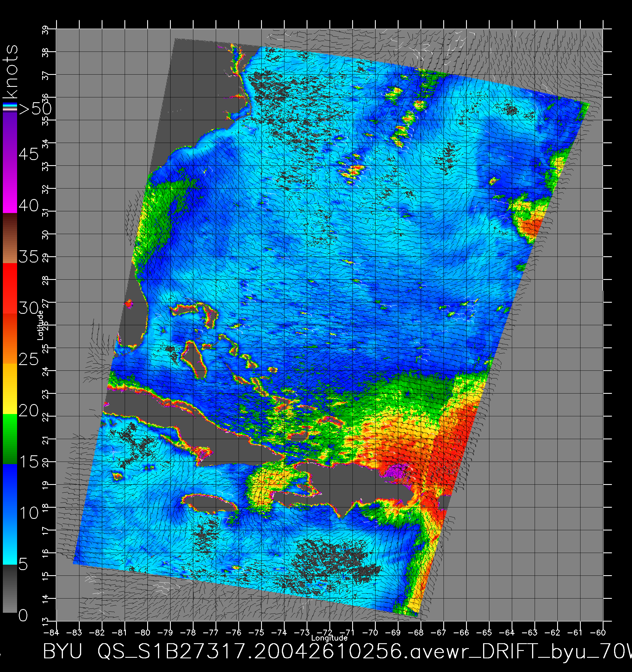The width and height of the screenshot is (632, 672).
Task: Select the green 15–20 knots colorbar segment
Action: pyautogui.click(x=10, y=439)
